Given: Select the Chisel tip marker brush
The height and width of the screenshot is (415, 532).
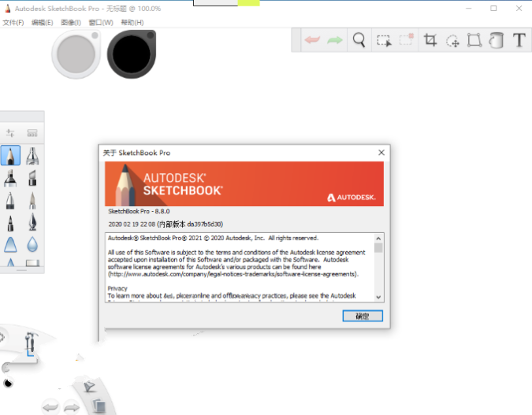Looking at the screenshot, I should [32, 178].
